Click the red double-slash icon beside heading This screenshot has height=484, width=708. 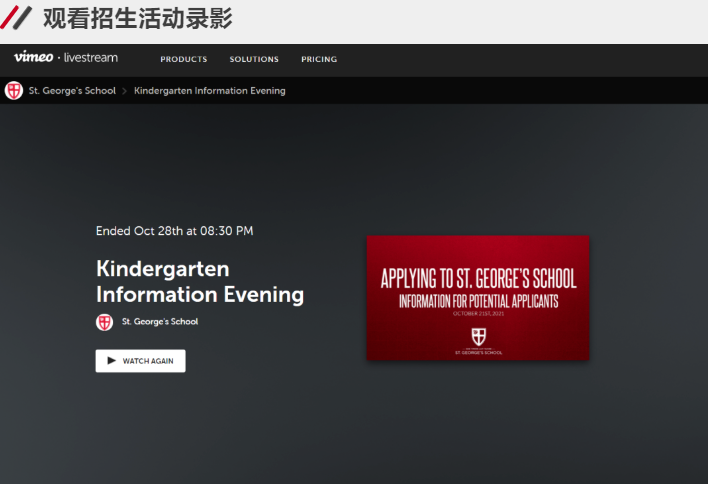pos(17,18)
